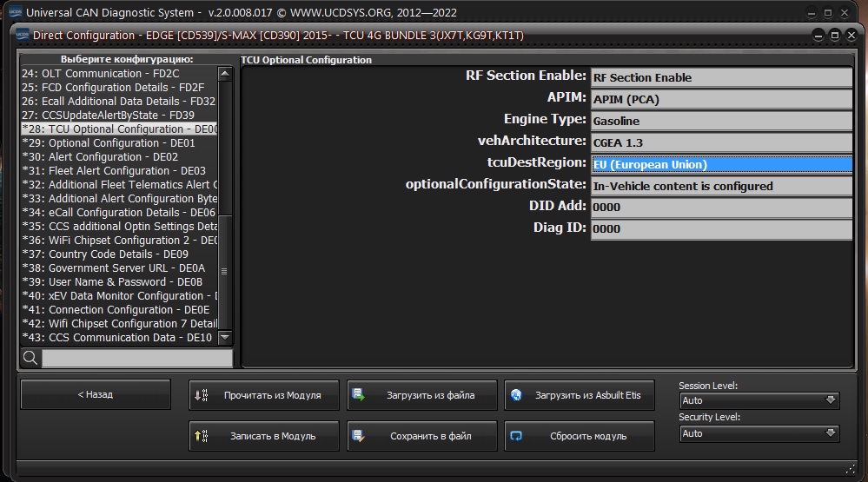
Task: Click the Engine Type value field
Action: [x=721, y=121]
